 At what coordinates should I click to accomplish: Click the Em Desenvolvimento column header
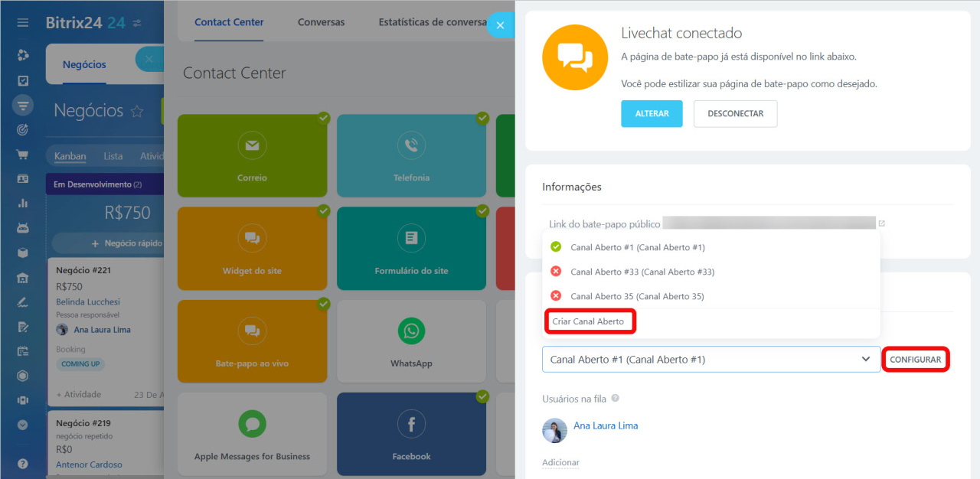point(105,184)
